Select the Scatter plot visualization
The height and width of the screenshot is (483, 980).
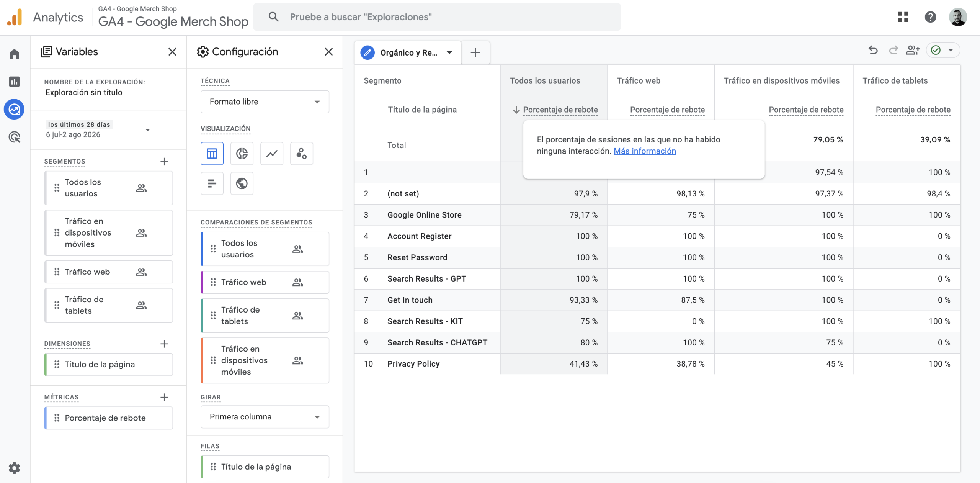pyautogui.click(x=302, y=154)
